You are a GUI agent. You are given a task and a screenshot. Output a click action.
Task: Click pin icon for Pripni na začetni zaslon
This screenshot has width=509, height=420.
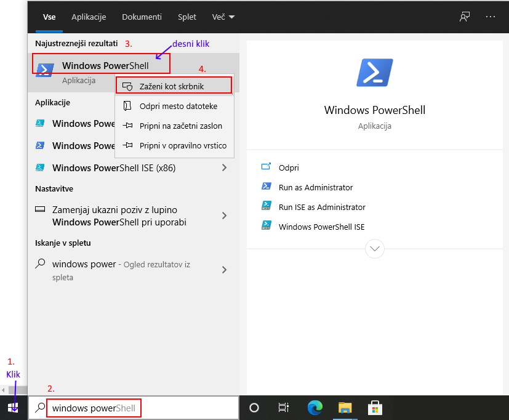(127, 126)
